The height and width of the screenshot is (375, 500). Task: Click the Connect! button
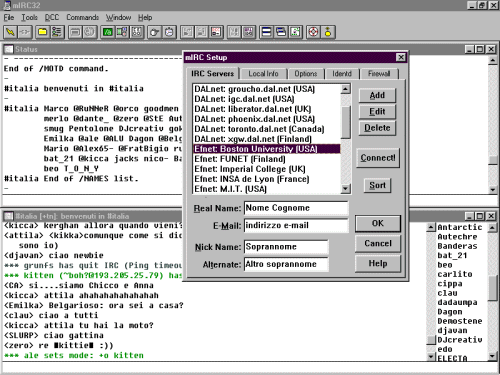(x=378, y=158)
